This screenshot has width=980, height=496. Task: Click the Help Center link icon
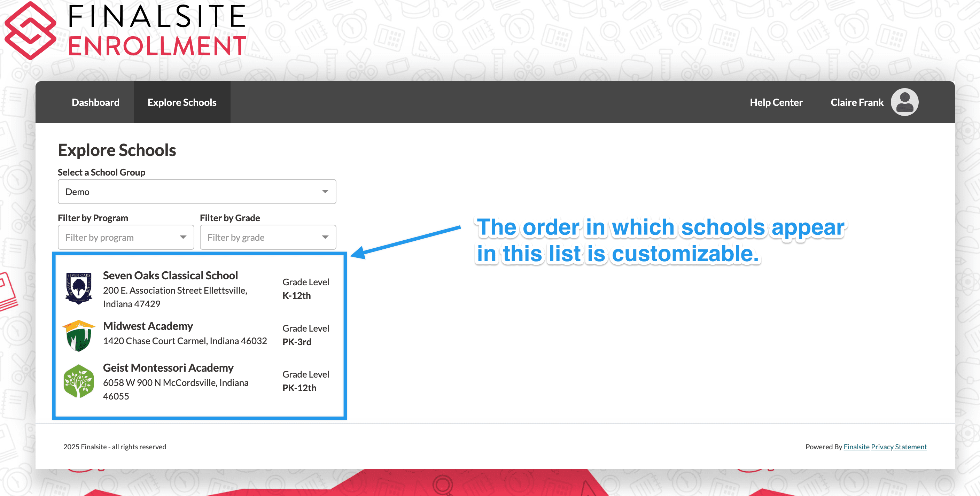tap(776, 102)
